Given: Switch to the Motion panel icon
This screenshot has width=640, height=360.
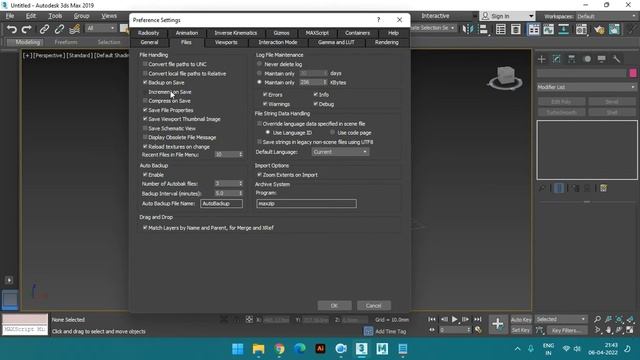Looking at the screenshot, I should [587, 59].
